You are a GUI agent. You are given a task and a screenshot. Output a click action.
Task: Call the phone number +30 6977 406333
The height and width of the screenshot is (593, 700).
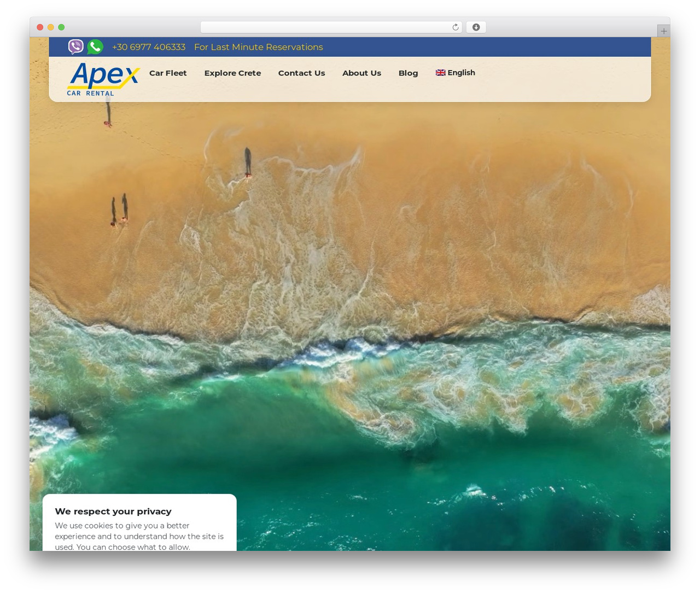[x=149, y=47]
